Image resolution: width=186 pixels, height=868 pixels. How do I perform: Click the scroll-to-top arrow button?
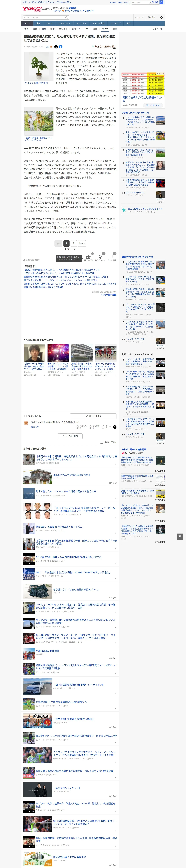coord(180,536)
